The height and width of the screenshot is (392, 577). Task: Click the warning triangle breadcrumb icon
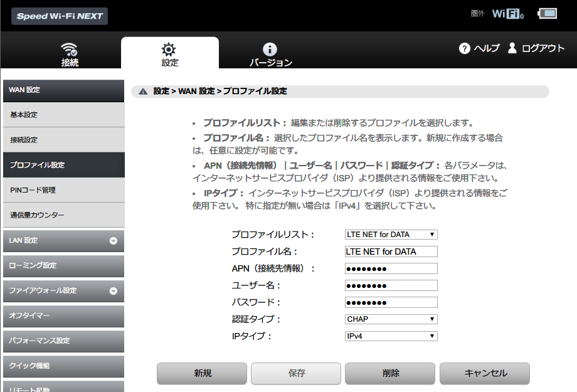tap(143, 92)
